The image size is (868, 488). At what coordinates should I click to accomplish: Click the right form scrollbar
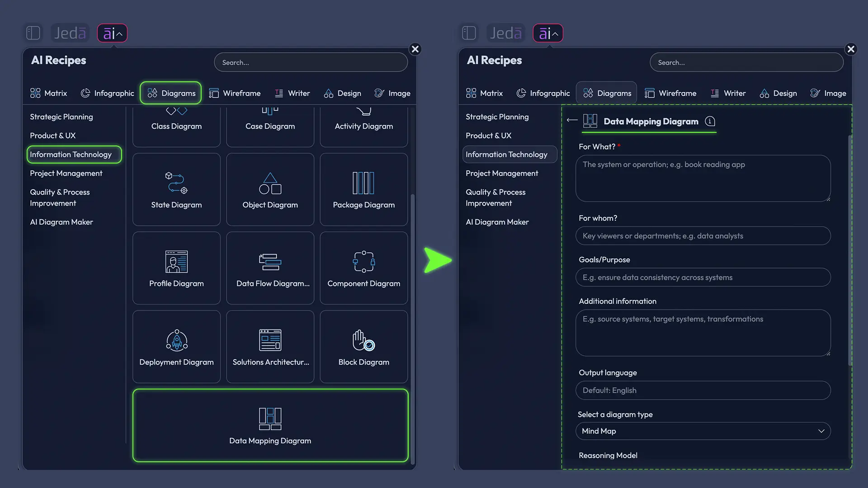tap(850, 250)
